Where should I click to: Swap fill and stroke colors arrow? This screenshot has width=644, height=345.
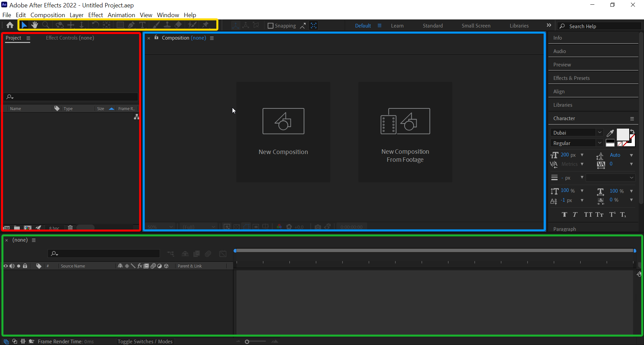coord(632,131)
